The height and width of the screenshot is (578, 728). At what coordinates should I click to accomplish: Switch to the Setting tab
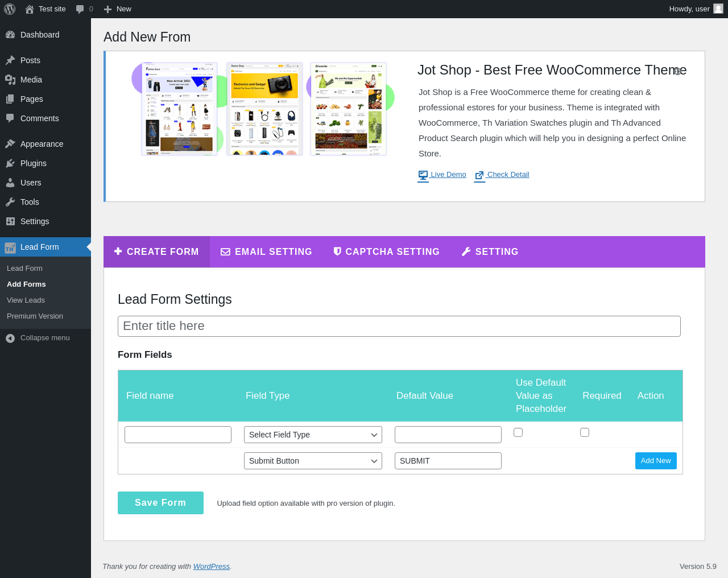pos(490,252)
